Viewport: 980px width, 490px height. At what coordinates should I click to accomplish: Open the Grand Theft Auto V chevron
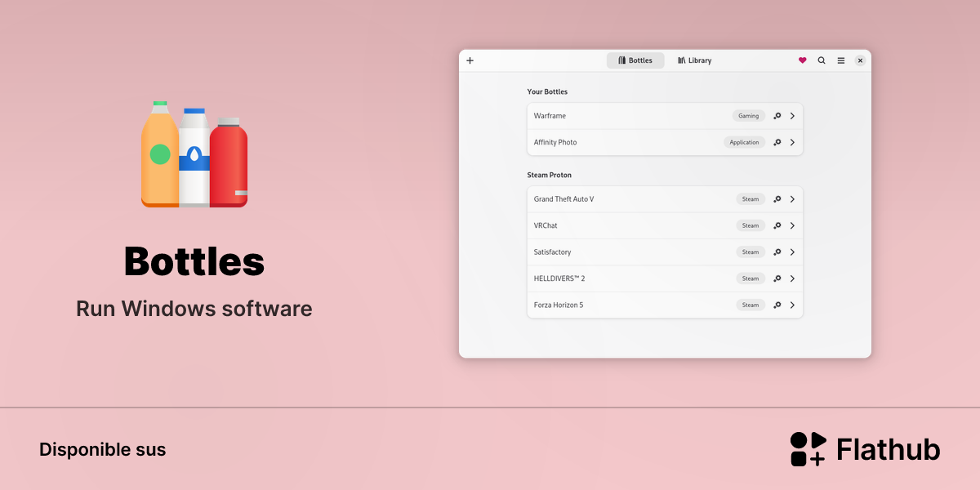click(x=792, y=199)
